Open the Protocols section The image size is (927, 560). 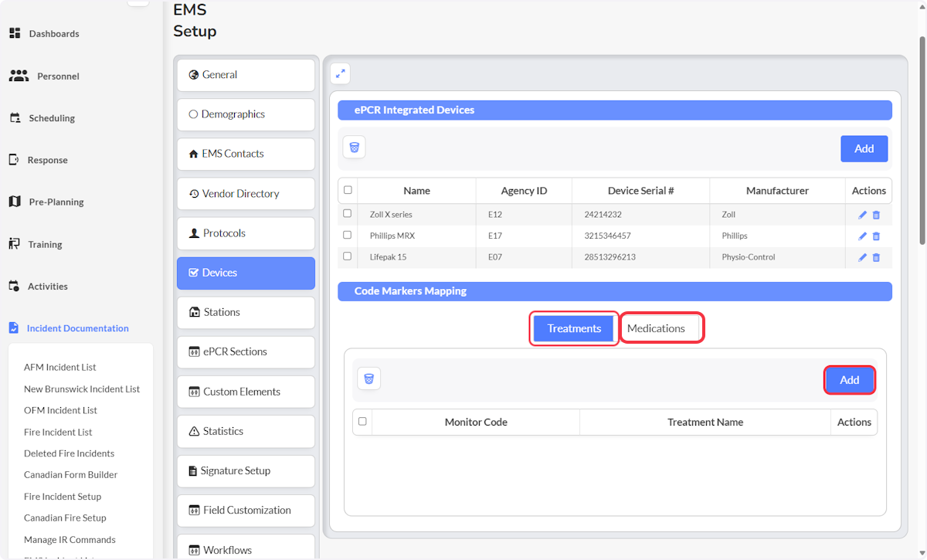coord(246,233)
